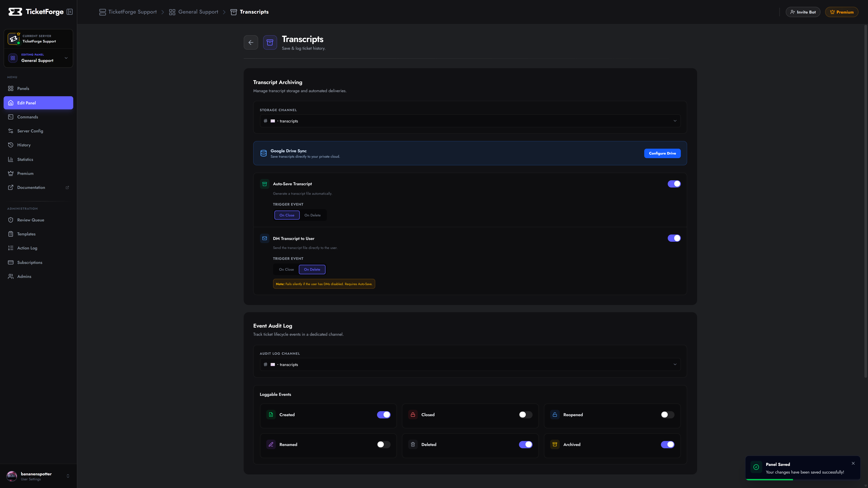
Task: Open the Audit Log Channel dropdown
Action: tap(470, 364)
